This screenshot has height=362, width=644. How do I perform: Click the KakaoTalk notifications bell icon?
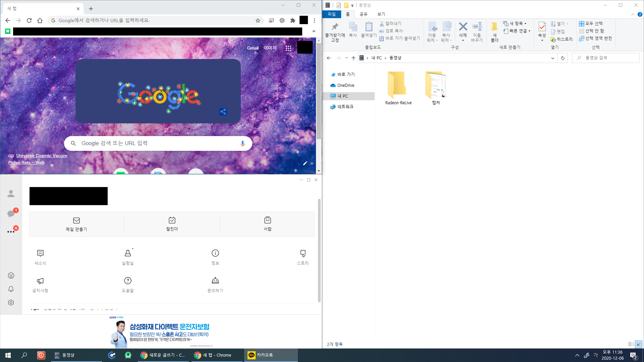tap(11, 289)
